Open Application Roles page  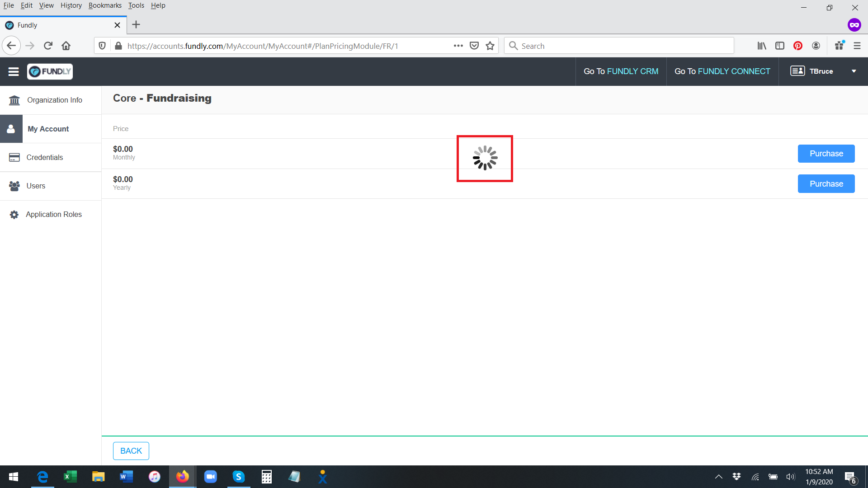[x=51, y=214]
